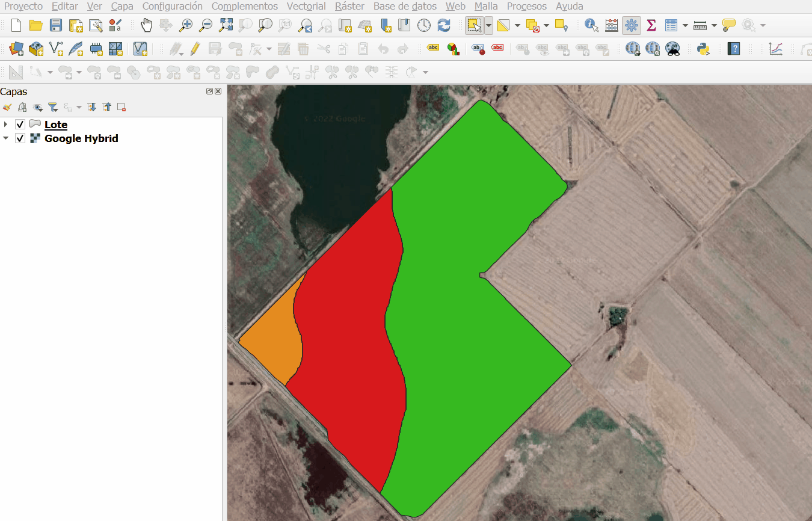The image size is (812, 521).
Task: Open the Identify Features tool
Action: tap(591, 25)
